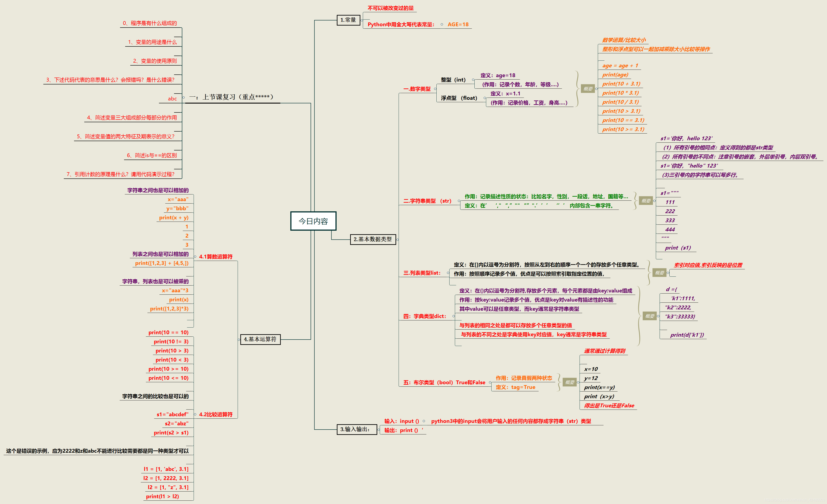Viewport: 827px width, 504px height.
Task: Select the 4.基本运算符 topic box
Action: tap(260, 339)
